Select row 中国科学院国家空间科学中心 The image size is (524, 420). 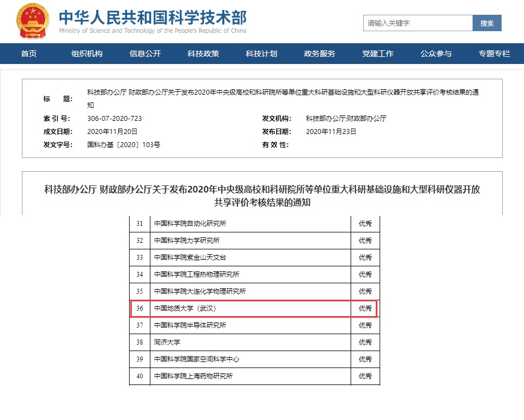[x=255, y=359]
